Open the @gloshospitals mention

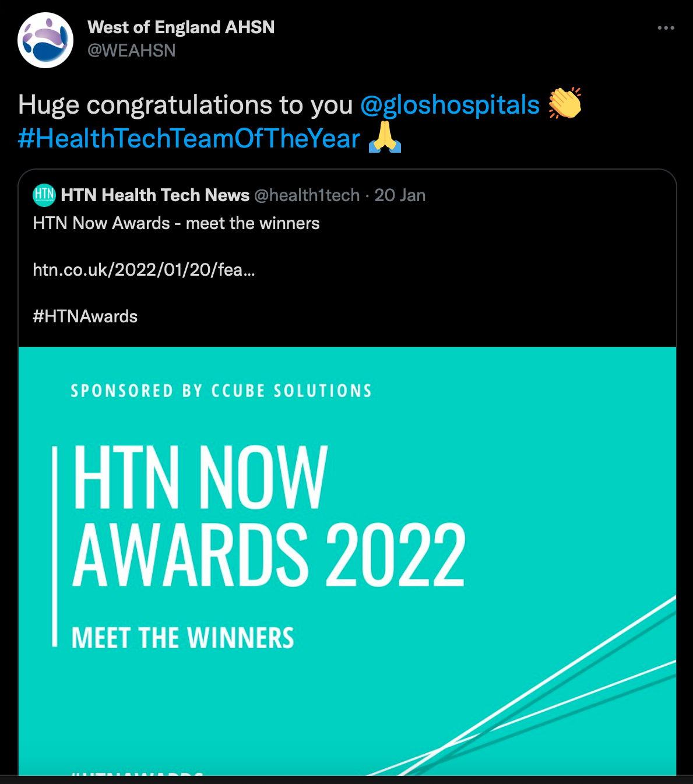(450, 105)
